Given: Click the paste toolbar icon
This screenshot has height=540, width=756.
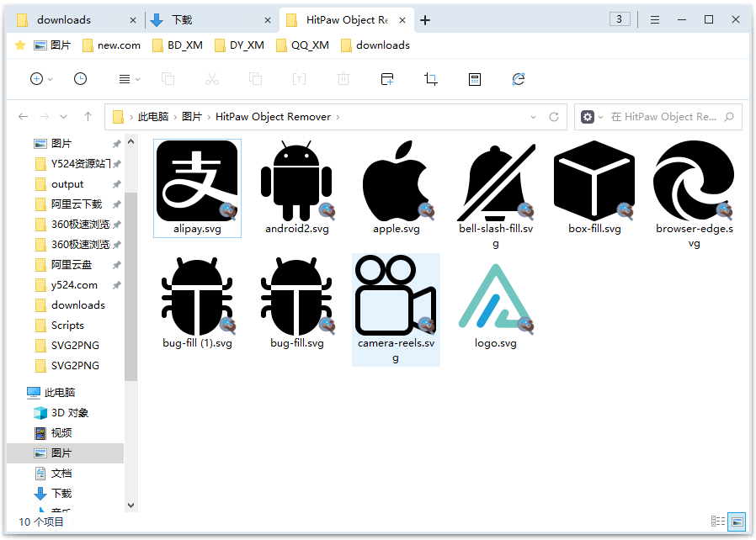Looking at the screenshot, I should click(256, 79).
